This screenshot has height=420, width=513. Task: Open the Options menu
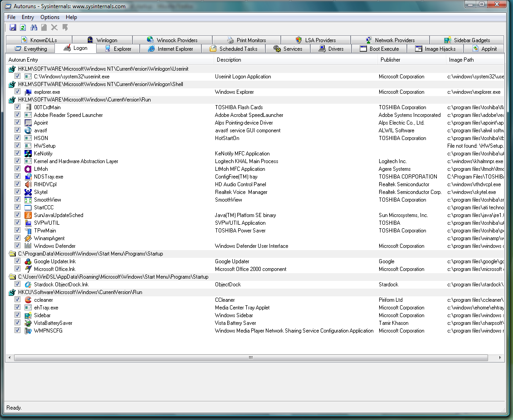tap(50, 17)
